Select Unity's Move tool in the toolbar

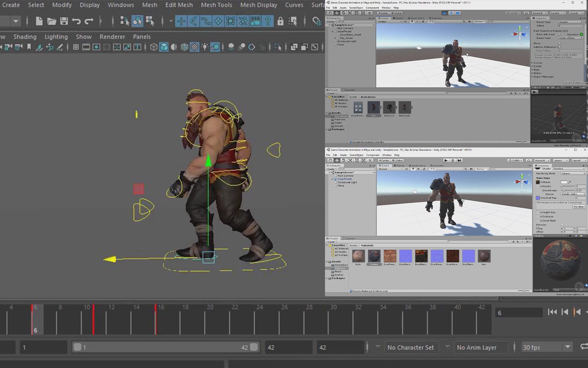[x=337, y=13]
